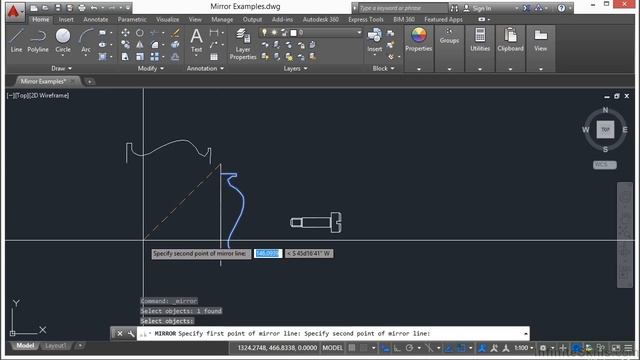Image resolution: width=640 pixels, height=360 pixels.
Task: Open the Express Tools ribbon tab
Action: 366,19
